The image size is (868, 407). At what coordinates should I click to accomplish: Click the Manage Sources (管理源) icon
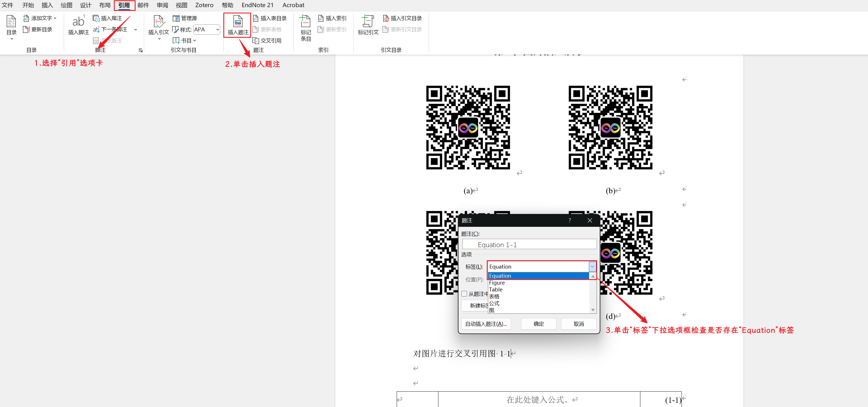point(176,18)
